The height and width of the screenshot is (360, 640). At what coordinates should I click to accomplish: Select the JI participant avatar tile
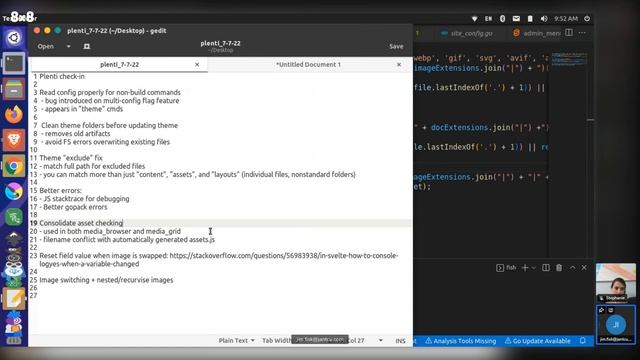click(x=616, y=324)
